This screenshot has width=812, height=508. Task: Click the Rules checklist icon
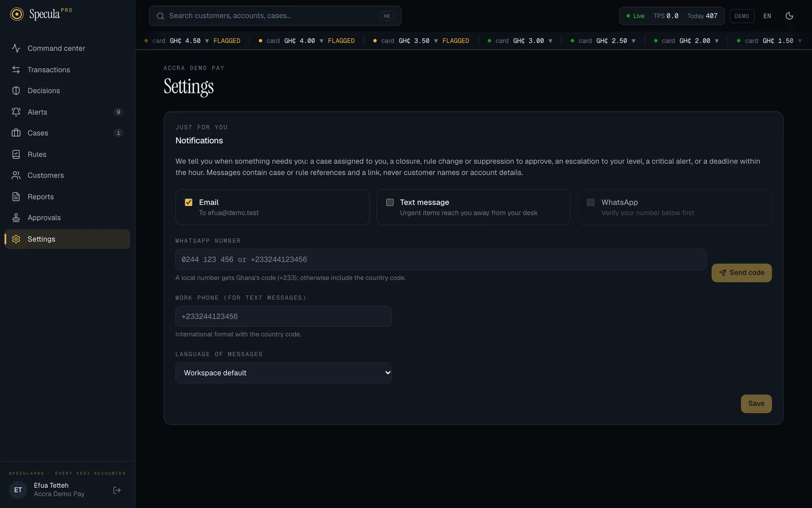pyautogui.click(x=16, y=154)
